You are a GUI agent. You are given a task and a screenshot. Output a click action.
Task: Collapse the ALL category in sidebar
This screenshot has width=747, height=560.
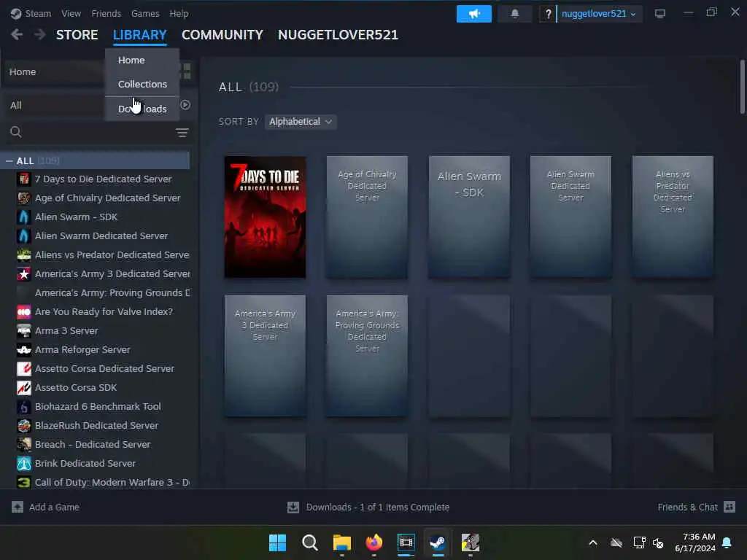coord(9,161)
